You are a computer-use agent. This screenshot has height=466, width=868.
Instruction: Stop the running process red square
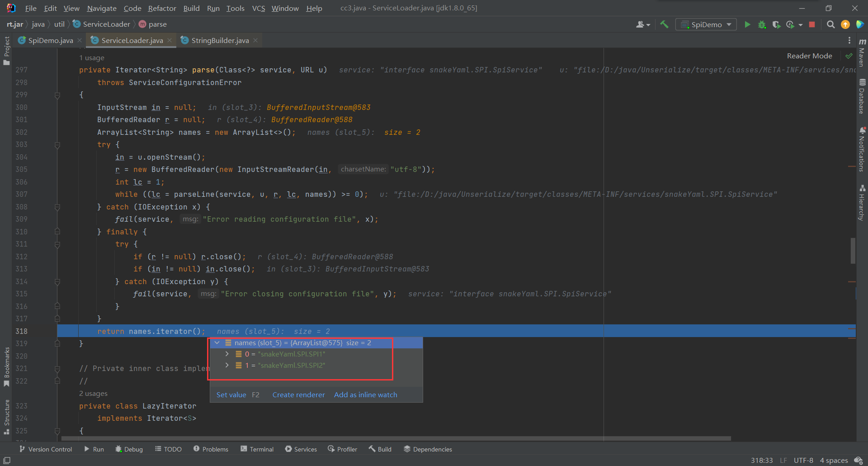click(812, 24)
